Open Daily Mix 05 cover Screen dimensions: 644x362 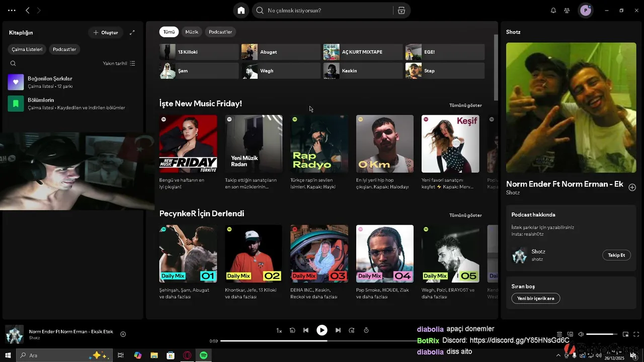450,253
